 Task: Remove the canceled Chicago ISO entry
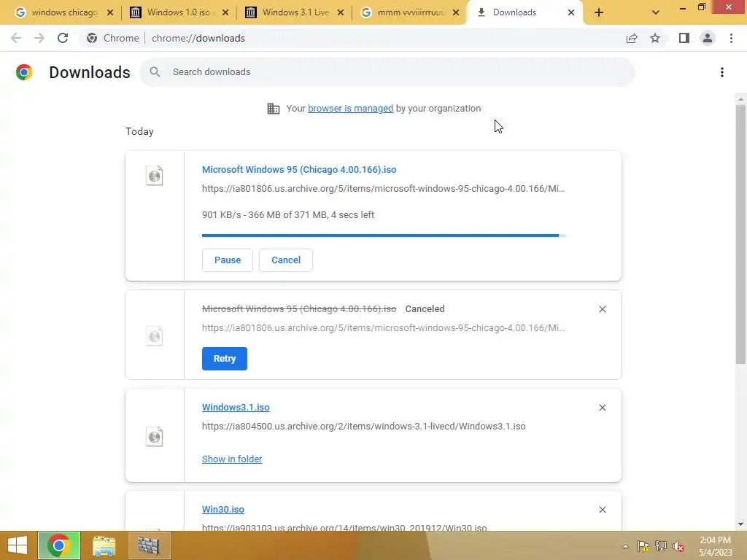click(x=602, y=309)
